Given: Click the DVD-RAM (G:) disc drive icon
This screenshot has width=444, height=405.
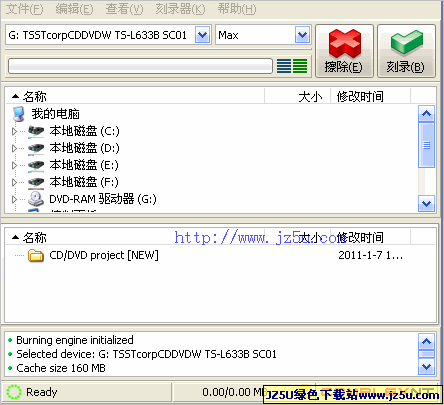Looking at the screenshot, I should coord(36,199).
